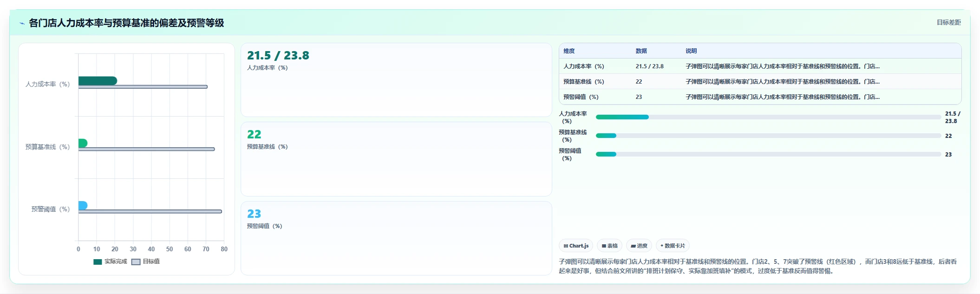Viewport: 980px width, 294px height.
Task: Click the progress value 23 at right of bar
Action: [x=948, y=155]
